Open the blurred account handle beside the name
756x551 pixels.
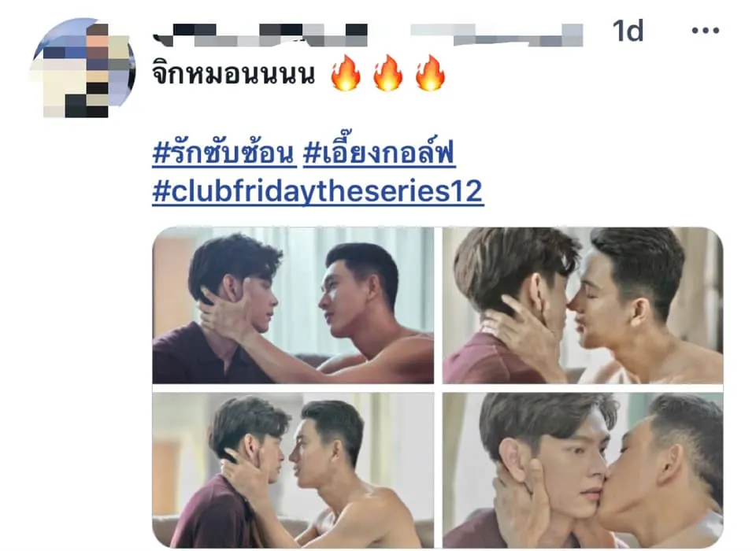point(497,35)
